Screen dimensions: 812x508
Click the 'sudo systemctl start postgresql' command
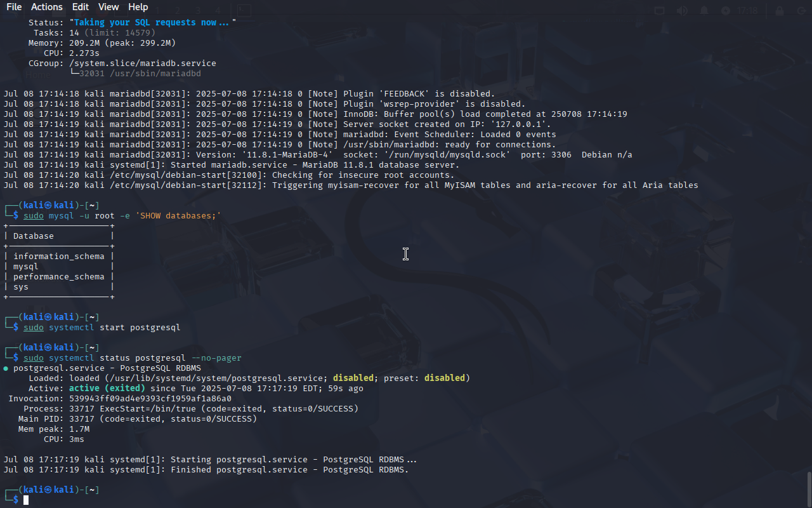click(x=102, y=327)
